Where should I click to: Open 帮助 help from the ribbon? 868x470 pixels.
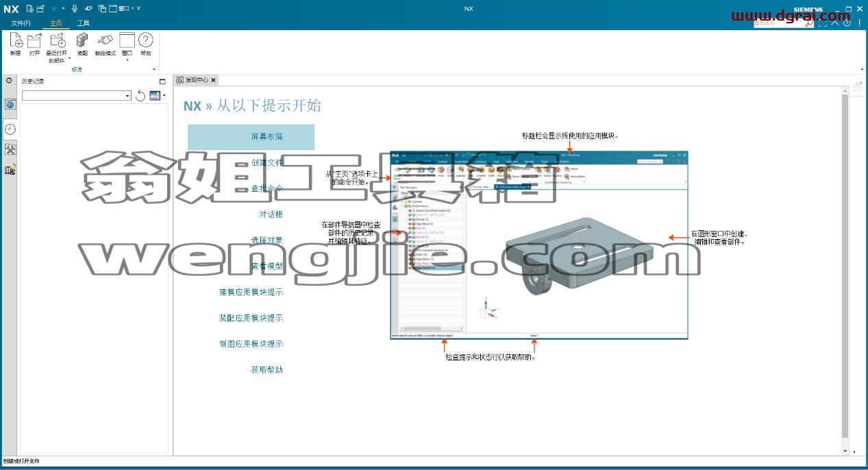click(146, 40)
